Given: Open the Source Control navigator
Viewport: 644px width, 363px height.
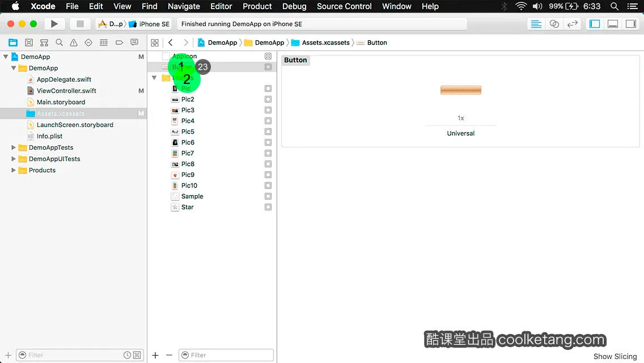Looking at the screenshot, I should (x=29, y=43).
